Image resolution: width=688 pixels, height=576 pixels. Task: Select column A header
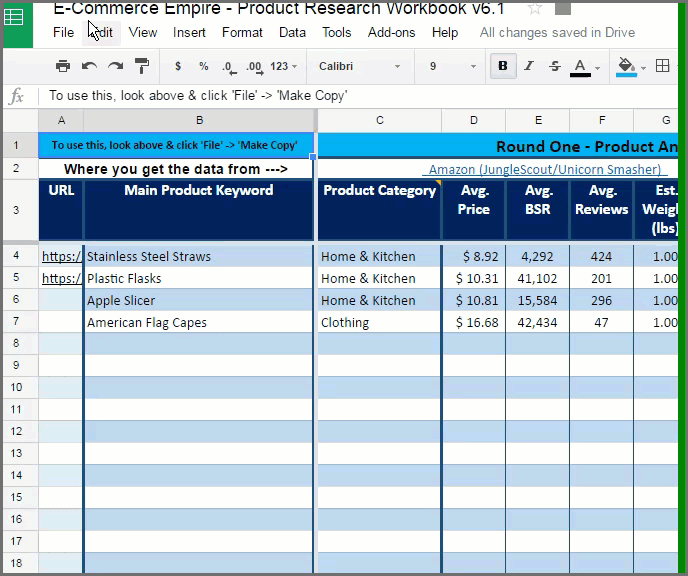point(61,121)
